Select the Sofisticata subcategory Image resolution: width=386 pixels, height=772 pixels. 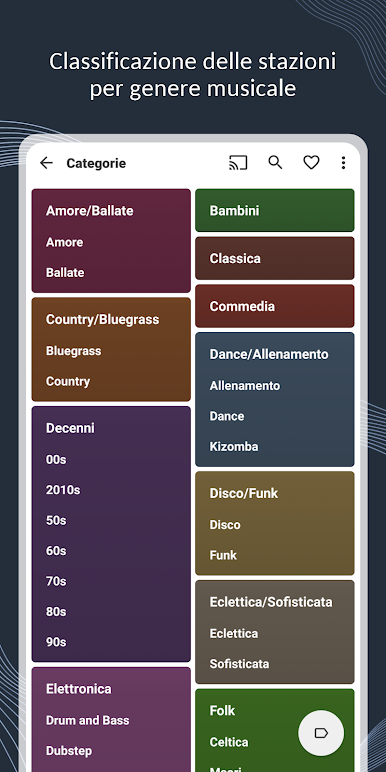click(x=239, y=664)
